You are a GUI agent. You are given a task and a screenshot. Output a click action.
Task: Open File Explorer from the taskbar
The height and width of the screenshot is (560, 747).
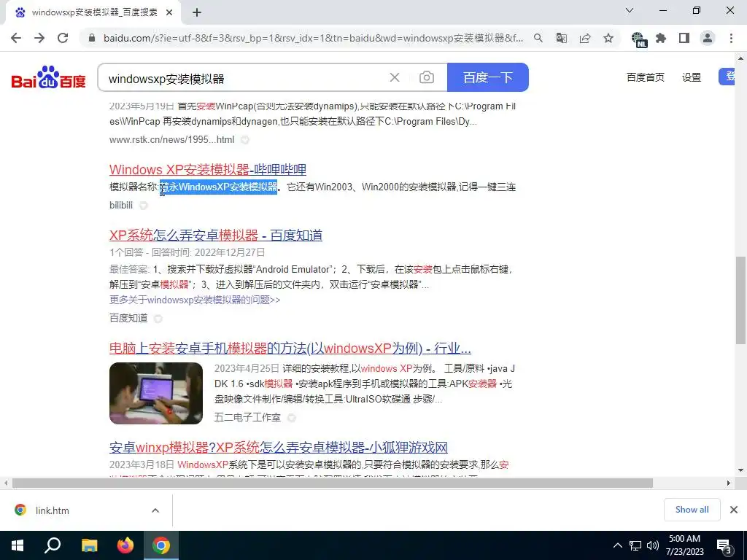pyautogui.click(x=90, y=545)
